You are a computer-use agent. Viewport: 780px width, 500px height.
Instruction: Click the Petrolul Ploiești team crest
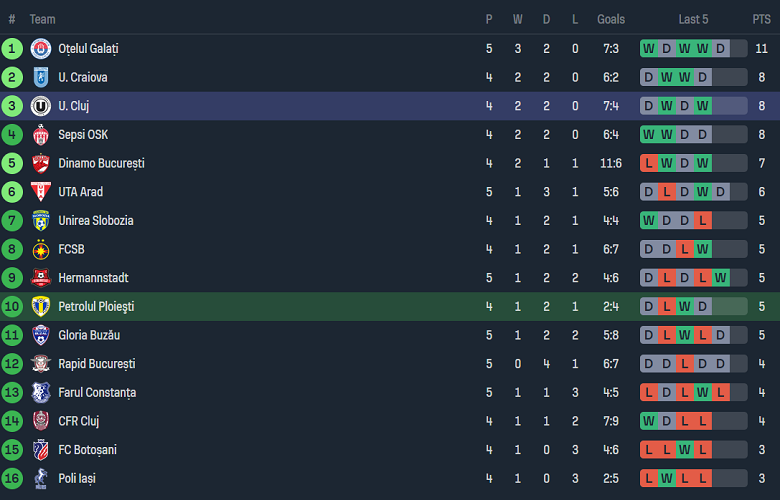point(41,306)
